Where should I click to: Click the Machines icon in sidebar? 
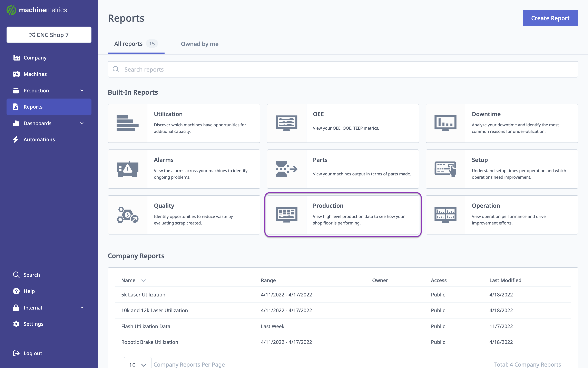pos(16,74)
